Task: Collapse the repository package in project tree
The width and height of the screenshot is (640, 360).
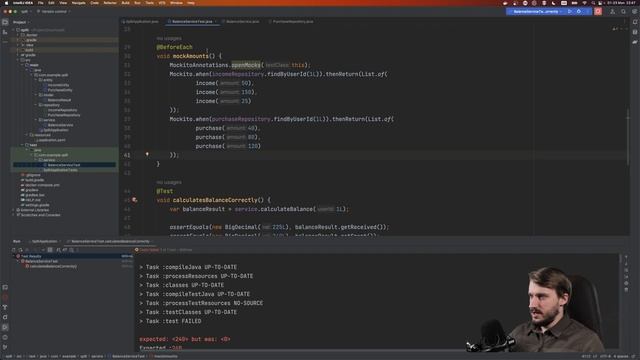Action: (36, 105)
